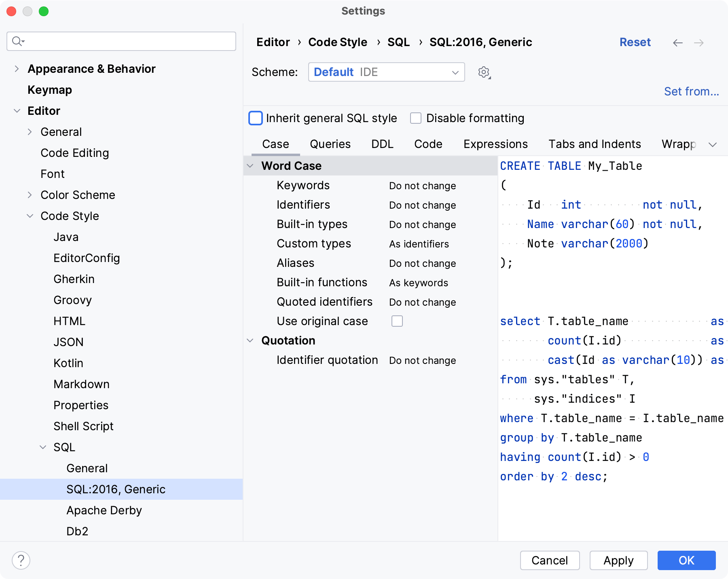Show hidden tabs via chevron after Wrapping tab
The width and height of the screenshot is (728, 579).
pos(713,144)
